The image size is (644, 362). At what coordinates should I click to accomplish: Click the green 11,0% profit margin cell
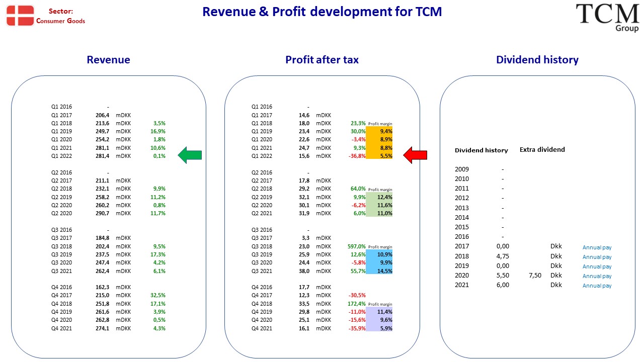(x=379, y=213)
